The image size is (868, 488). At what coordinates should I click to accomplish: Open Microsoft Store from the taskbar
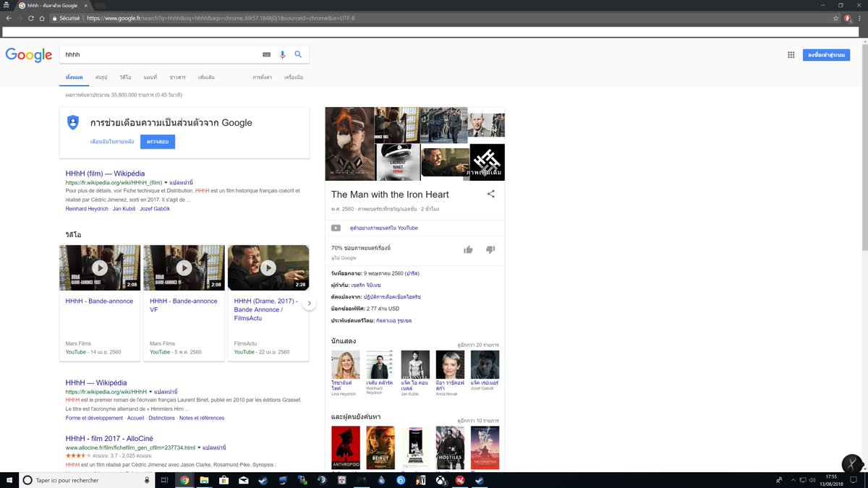224,480
